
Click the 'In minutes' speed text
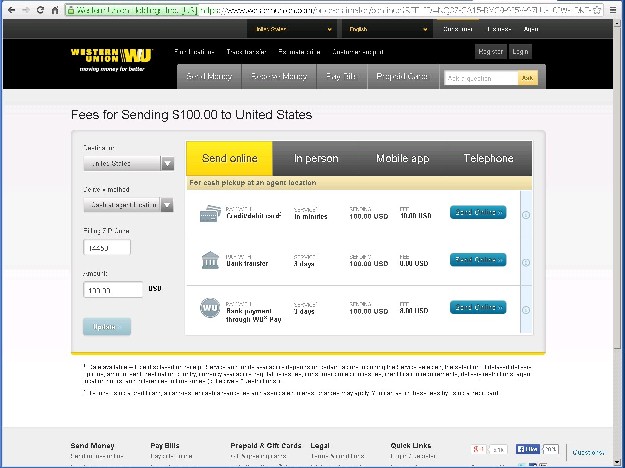[311, 216]
